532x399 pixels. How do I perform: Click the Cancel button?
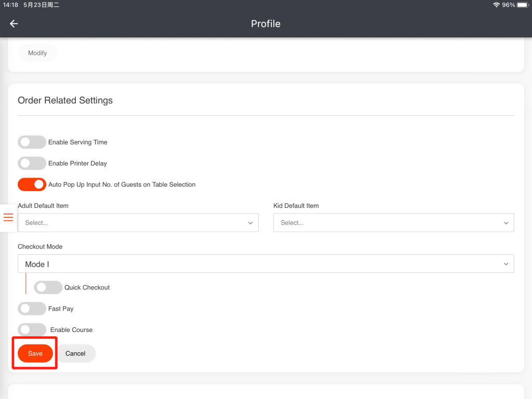(75, 353)
